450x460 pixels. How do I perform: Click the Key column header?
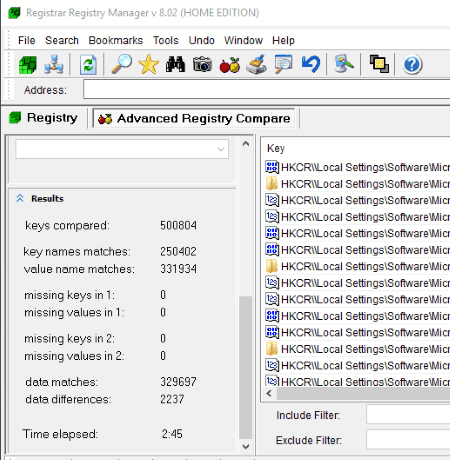tap(276, 148)
